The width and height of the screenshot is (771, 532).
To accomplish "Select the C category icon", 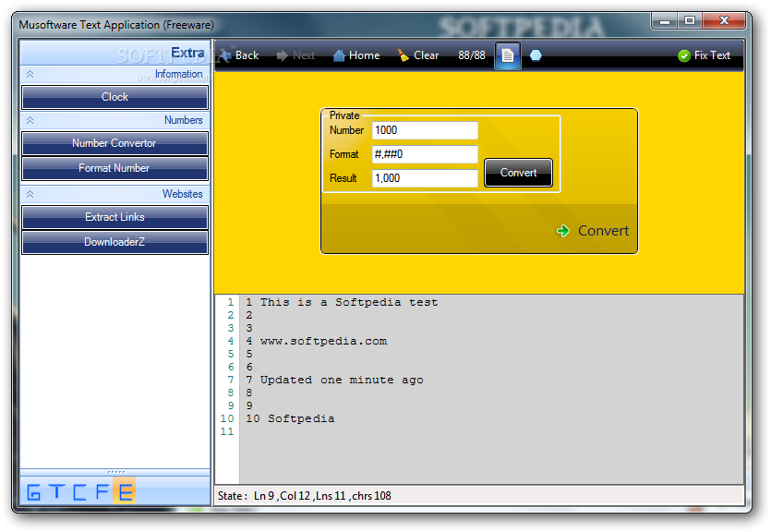I will 79,491.
